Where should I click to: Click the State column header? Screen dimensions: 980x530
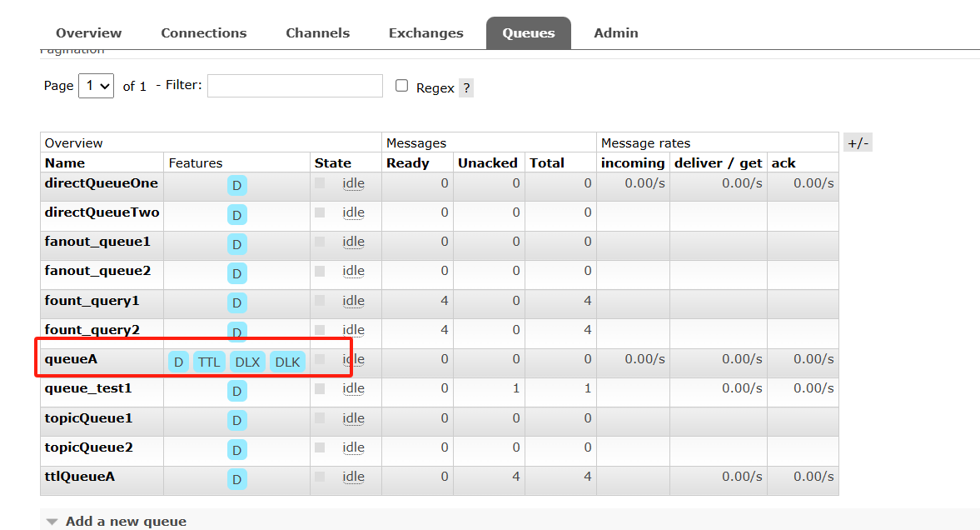[x=333, y=163]
